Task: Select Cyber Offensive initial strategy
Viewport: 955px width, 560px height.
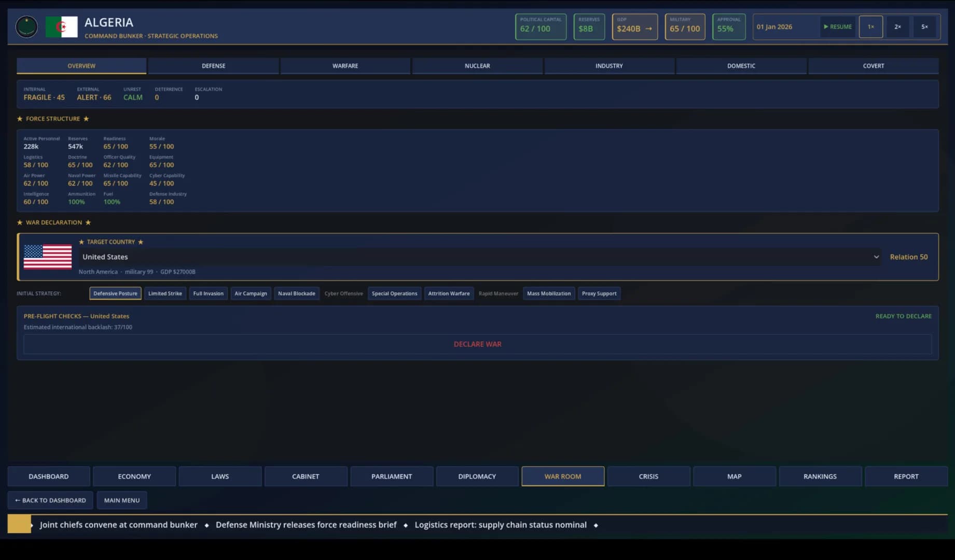Action: click(343, 293)
